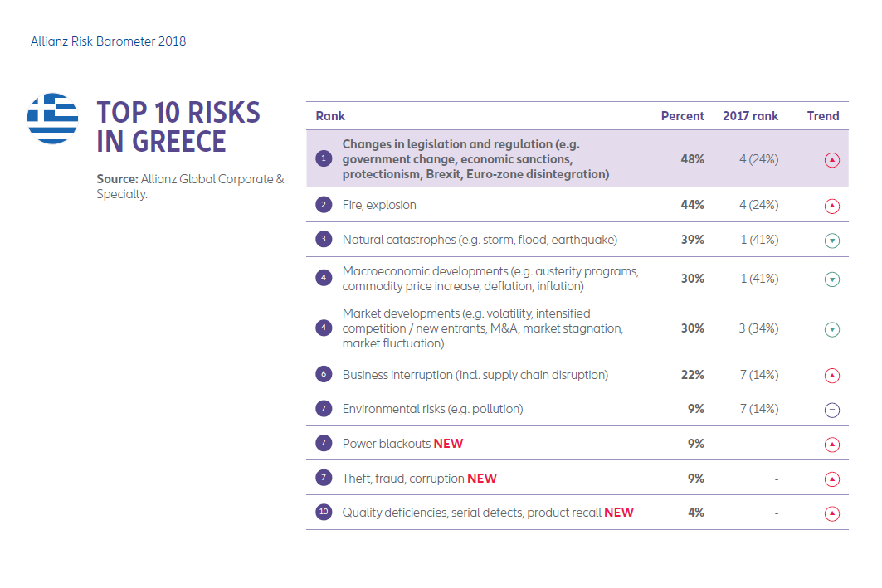This screenshot has height=588, width=882.
Task: Click the down trend icon for Macroeconomic developments
Action: coord(832,279)
